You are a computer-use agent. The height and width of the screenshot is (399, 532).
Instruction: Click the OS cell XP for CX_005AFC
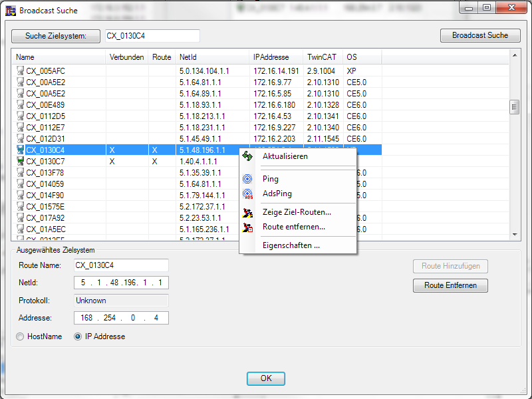pyautogui.click(x=352, y=71)
